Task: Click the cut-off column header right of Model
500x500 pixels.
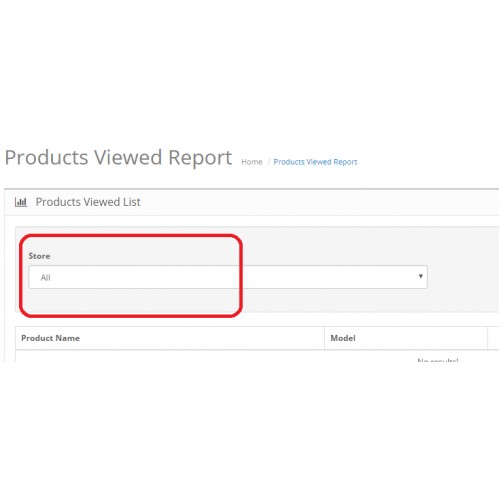Action: (494, 338)
